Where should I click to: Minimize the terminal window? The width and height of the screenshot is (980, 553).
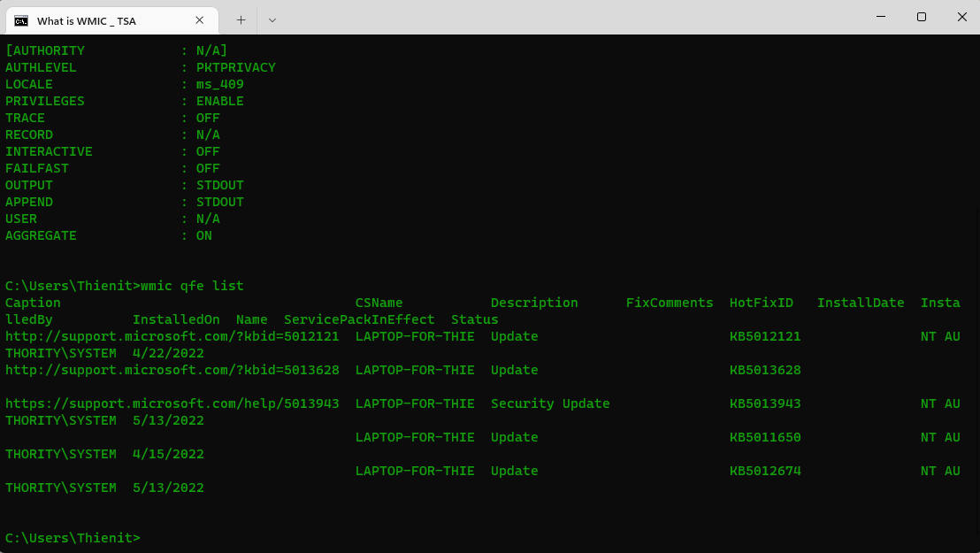coord(881,17)
